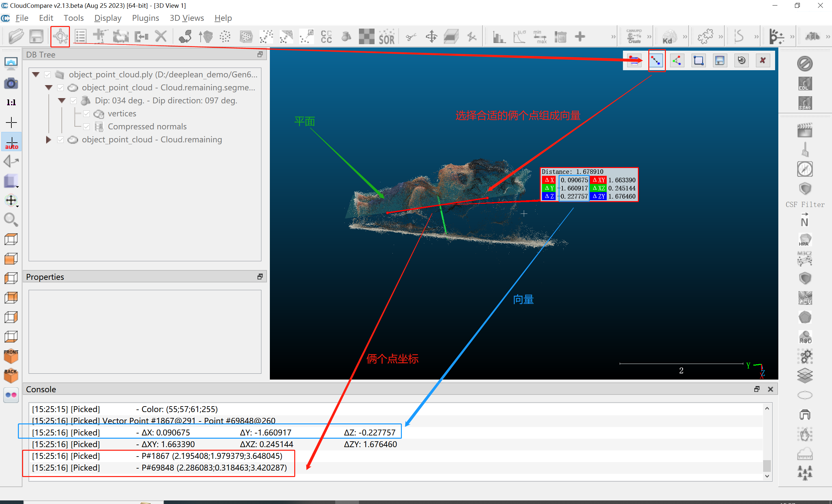
Task: Expand the Cloud.remaining tree node
Action: point(49,139)
